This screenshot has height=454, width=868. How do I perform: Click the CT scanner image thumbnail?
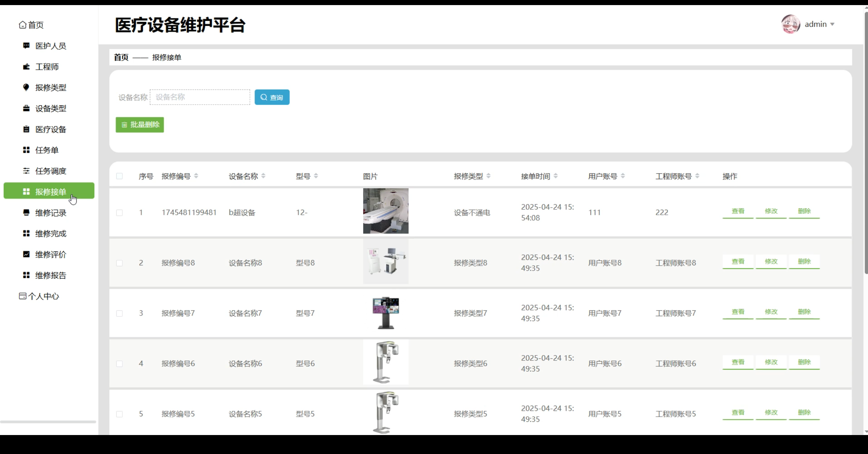(x=386, y=211)
